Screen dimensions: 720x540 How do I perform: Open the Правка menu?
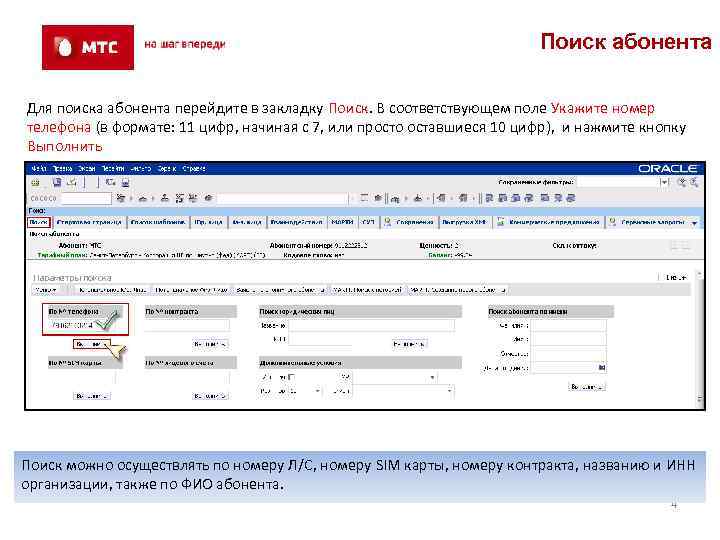[x=62, y=169]
